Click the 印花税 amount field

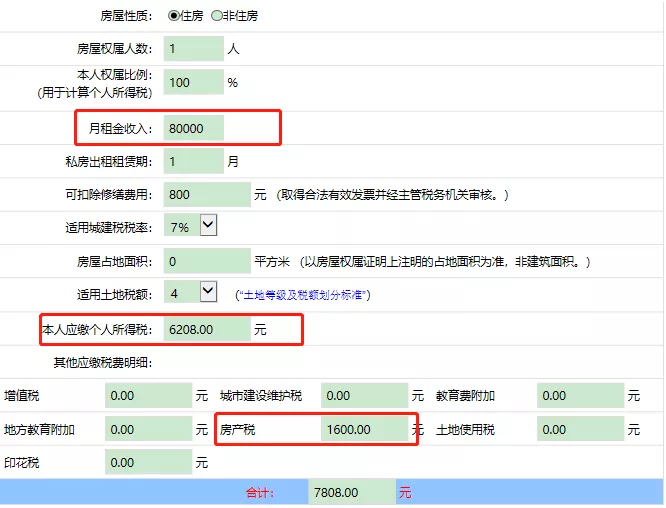[x=149, y=462]
